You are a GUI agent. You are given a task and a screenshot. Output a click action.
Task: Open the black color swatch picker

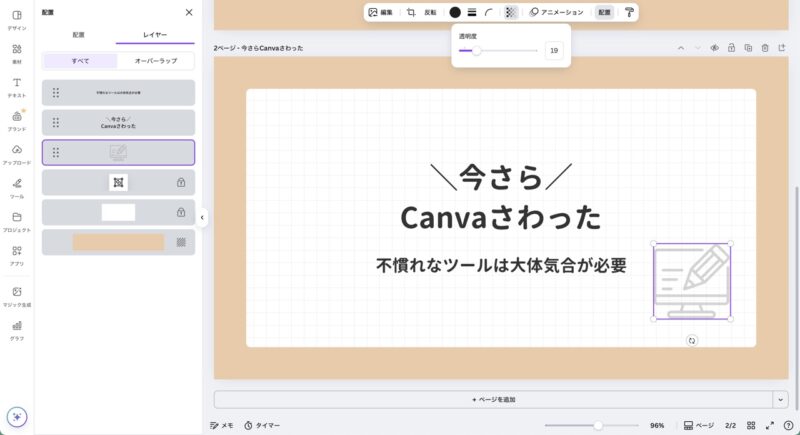point(455,12)
